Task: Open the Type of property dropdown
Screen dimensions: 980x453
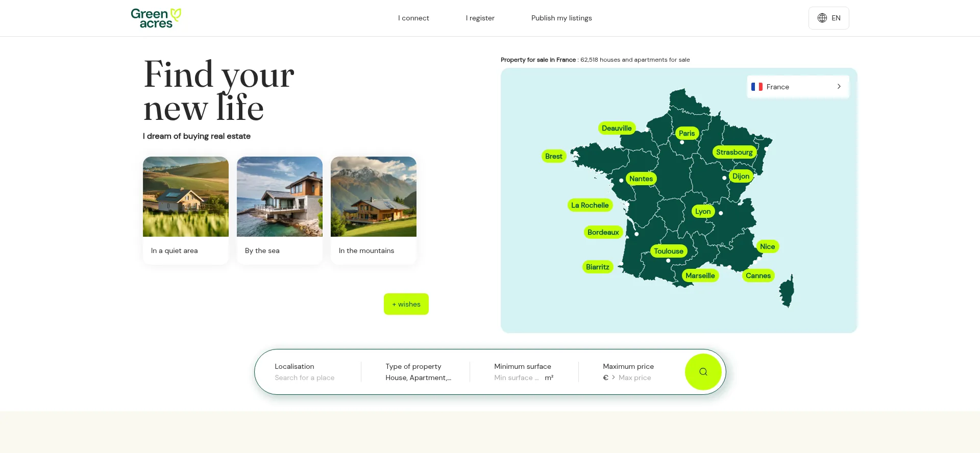Action: point(418,377)
